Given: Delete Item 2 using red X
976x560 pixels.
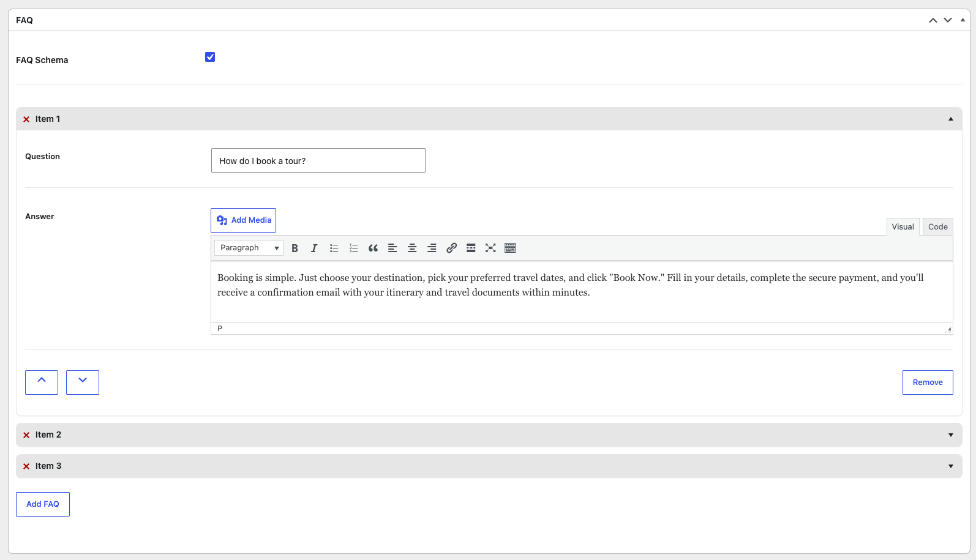Looking at the screenshot, I should (x=26, y=435).
